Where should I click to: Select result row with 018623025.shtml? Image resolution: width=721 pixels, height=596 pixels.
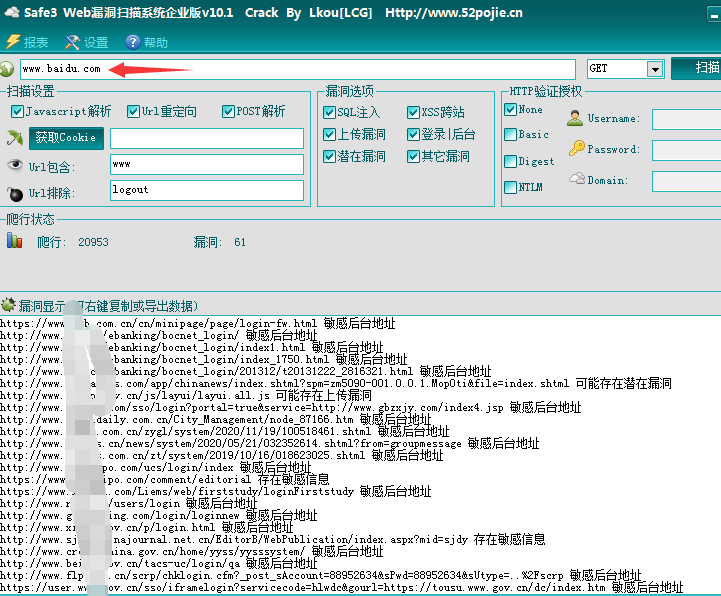coord(222,455)
